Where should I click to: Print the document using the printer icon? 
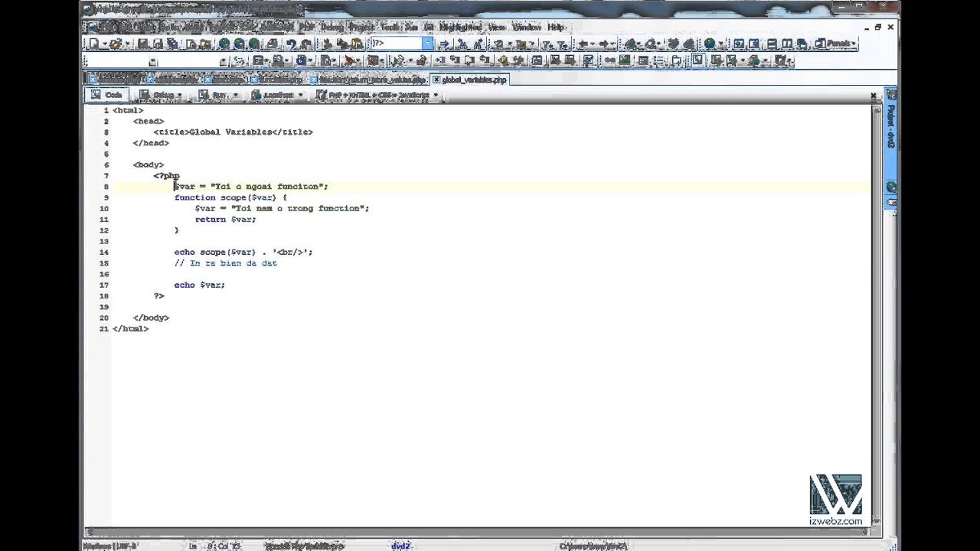coord(272,44)
